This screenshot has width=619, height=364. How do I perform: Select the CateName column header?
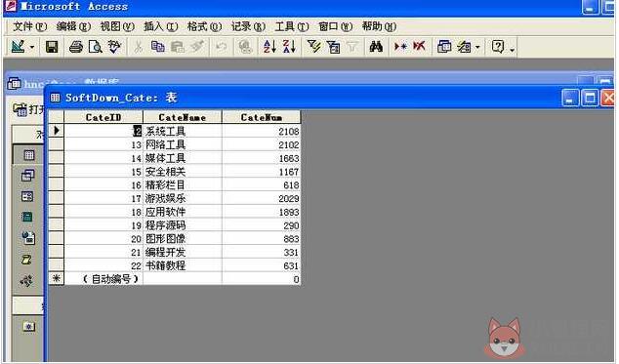[x=183, y=117]
